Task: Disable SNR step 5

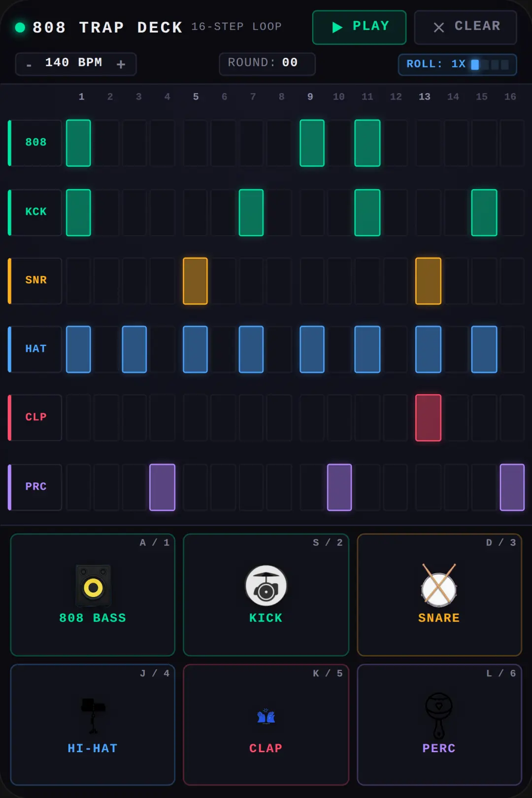Action: pos(195,281)
